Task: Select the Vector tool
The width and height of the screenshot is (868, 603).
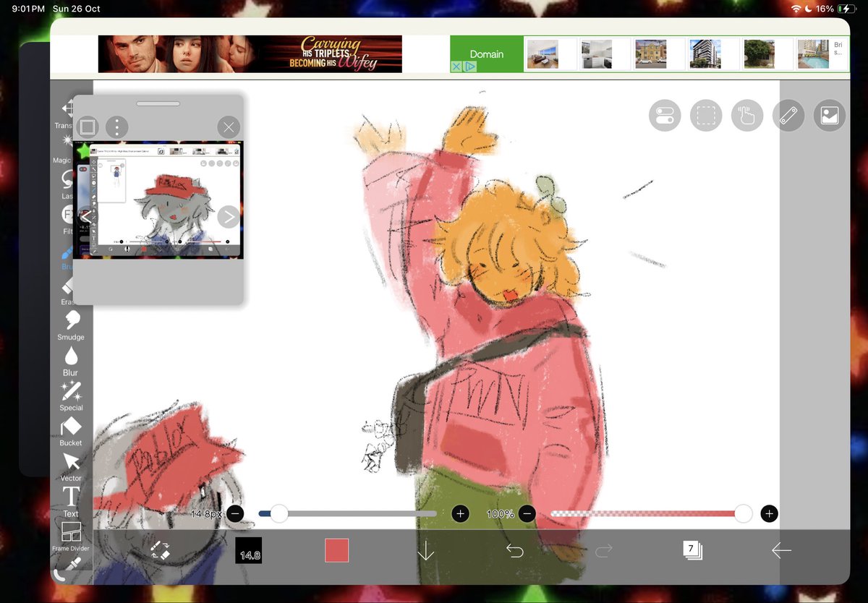Action: 71,466
